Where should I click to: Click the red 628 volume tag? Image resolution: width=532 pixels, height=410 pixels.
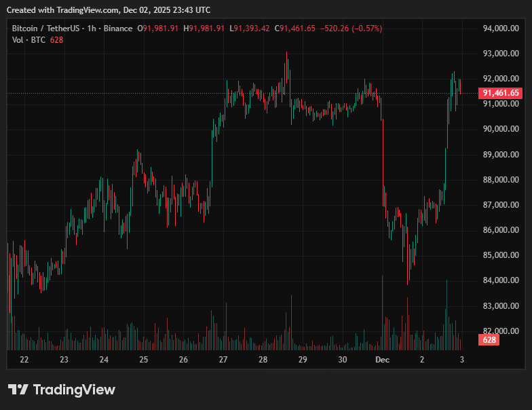489,339
